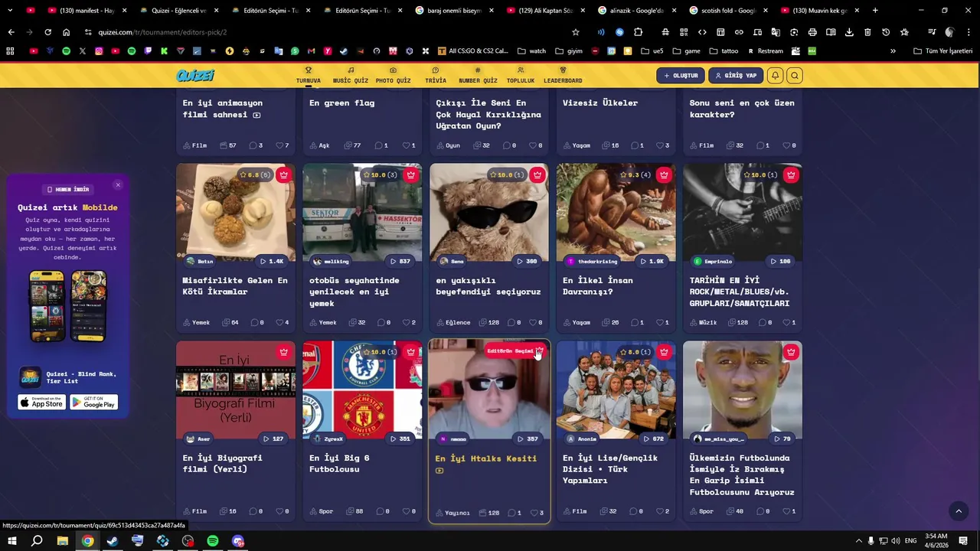Open the Turnuva menu in Quizei
Screen dimensions: 980x551
[x=309, y=75]
